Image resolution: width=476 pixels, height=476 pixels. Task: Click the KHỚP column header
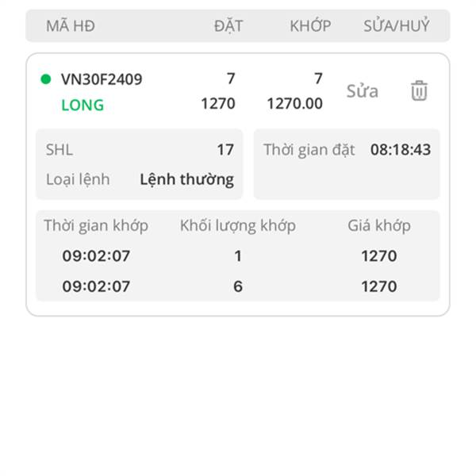tap(310, 25)
